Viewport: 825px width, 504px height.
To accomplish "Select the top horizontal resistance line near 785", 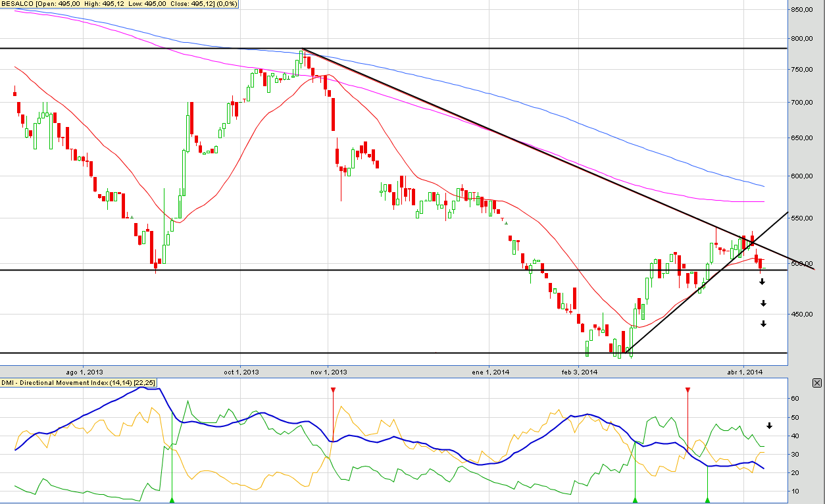I will (x=393, y=49).
